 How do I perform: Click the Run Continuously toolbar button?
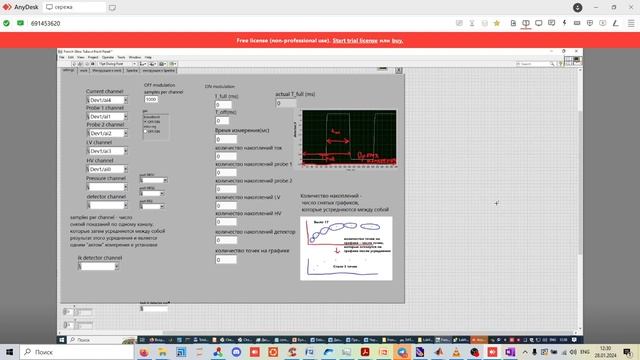coord(80,64)
